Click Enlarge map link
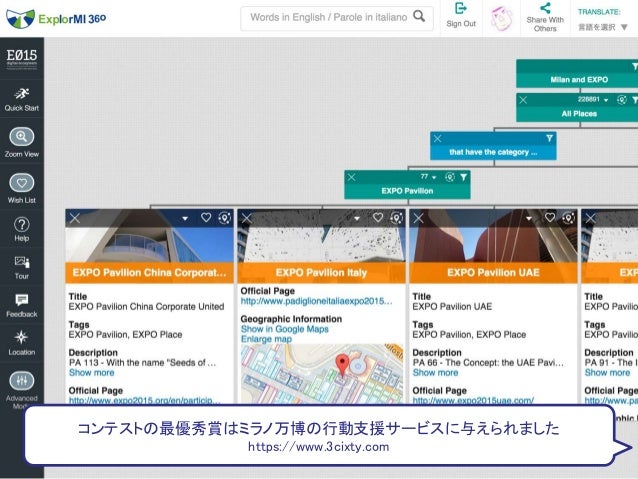 pos(266,339)
